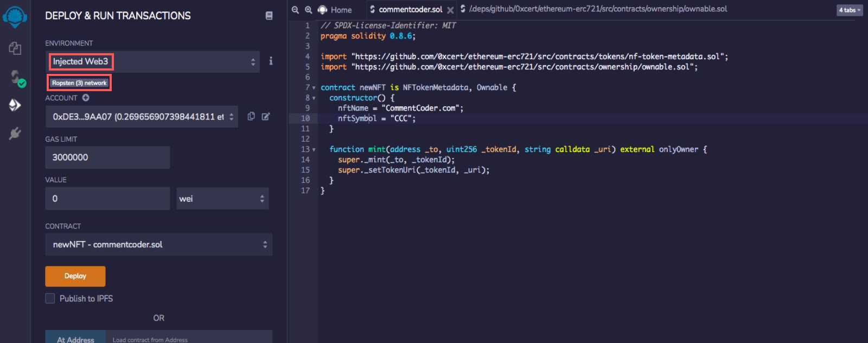Image resolution: width=868 pixels, height=343 pixels.
Task: Open the newNFT contract dropdown
Action: pos(158,245)
